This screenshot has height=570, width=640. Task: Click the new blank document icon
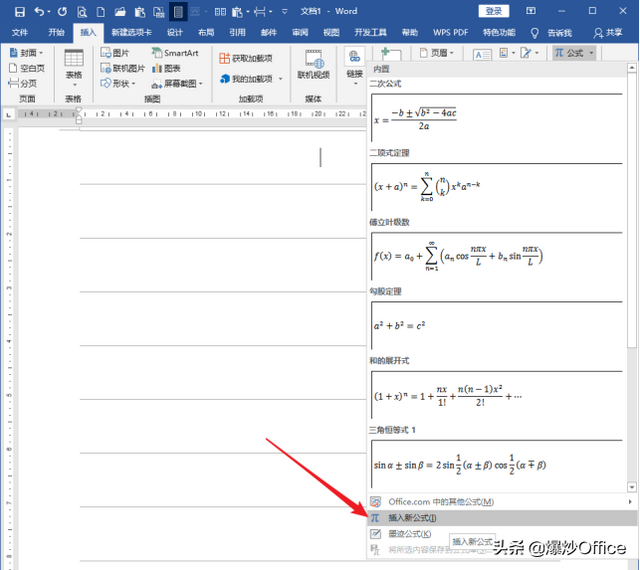click(100, 12)
